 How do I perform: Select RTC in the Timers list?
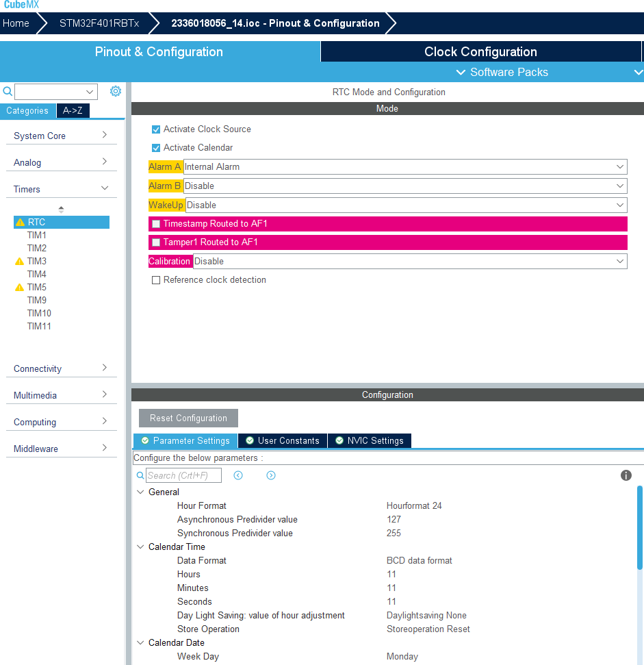coord(62,222)
